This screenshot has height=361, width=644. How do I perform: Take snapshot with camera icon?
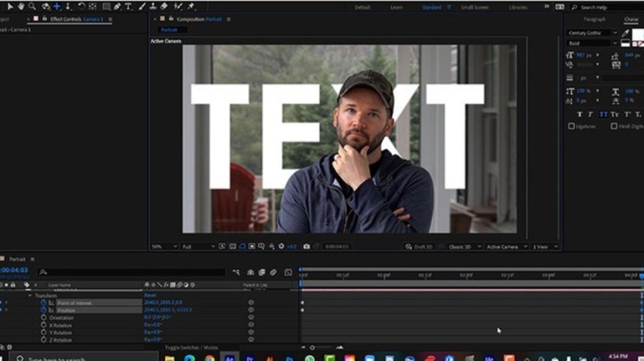coord(306,246)
